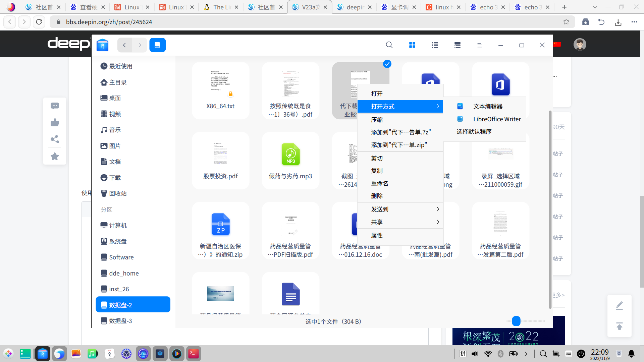Viewport: 644px width, 362px height.
Task: Click the thumbs-up like icon on forum page
Action: point(55,123)
